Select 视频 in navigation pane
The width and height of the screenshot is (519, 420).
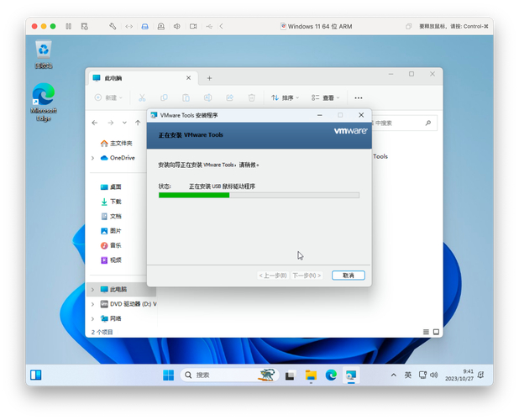pyautogui.click(x=111, y=260)
